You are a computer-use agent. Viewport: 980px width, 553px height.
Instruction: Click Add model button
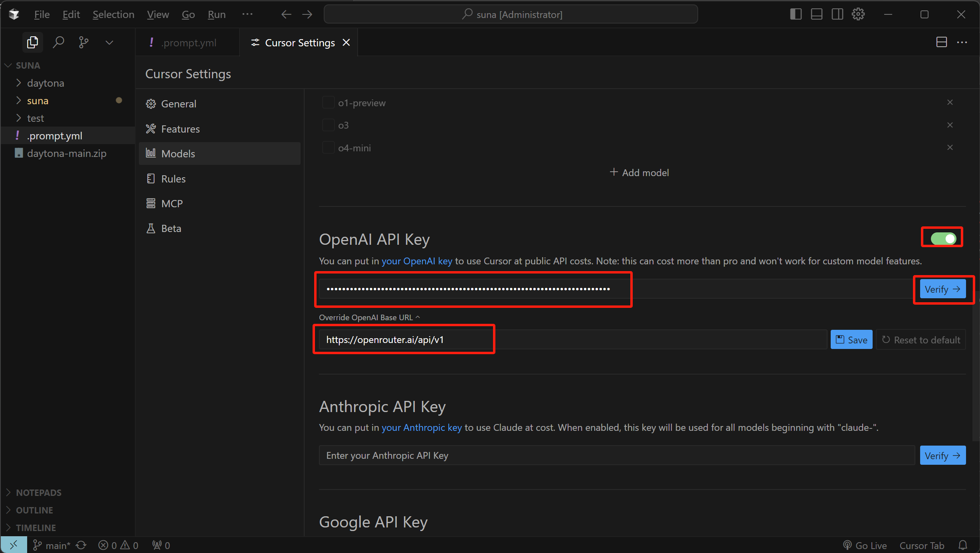coord(639,172)
